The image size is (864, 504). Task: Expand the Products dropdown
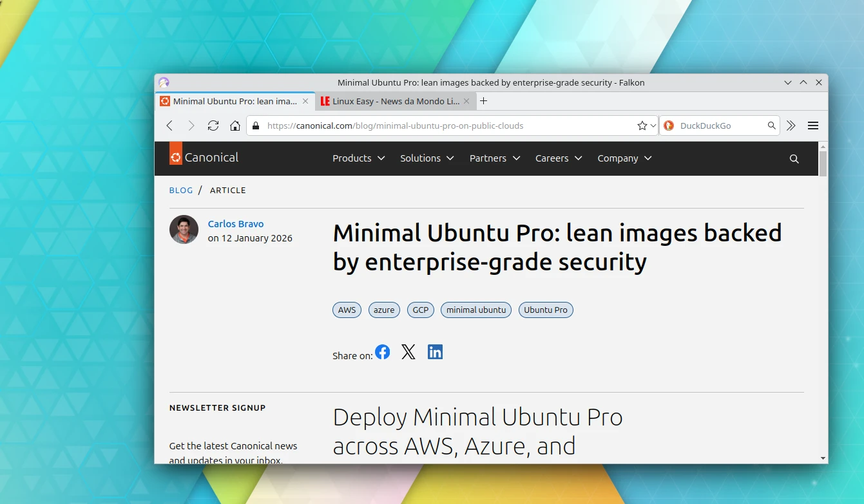click(x=358, y=158)
